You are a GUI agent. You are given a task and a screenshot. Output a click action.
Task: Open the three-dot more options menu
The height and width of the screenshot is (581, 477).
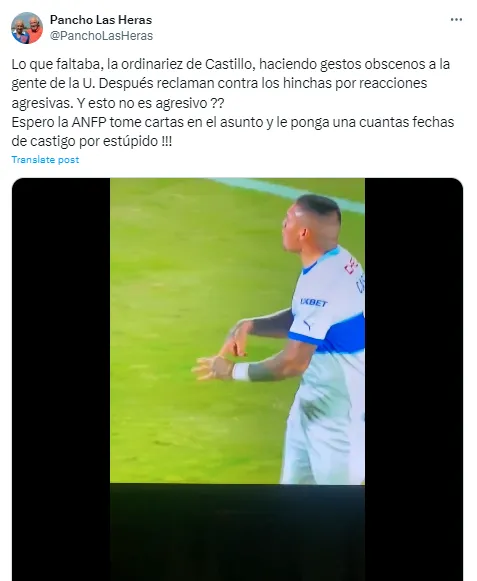(456, 20)
